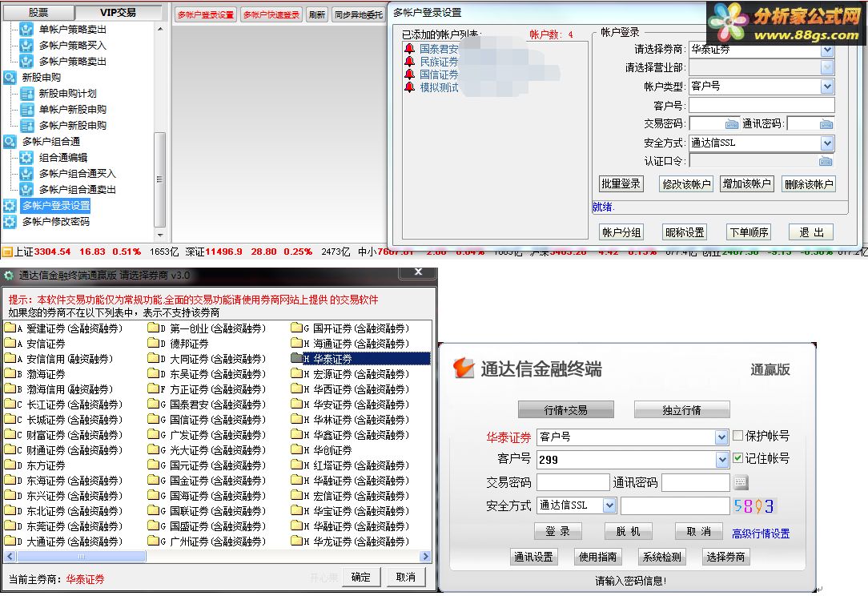Click 多帐户快速登录 toolbar button
The height and width of the screenshot is (596, 868).
(271, 14)
